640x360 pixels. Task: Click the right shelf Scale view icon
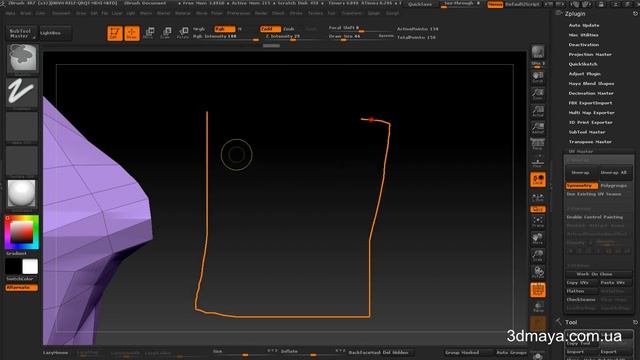(x=538, y=256)
